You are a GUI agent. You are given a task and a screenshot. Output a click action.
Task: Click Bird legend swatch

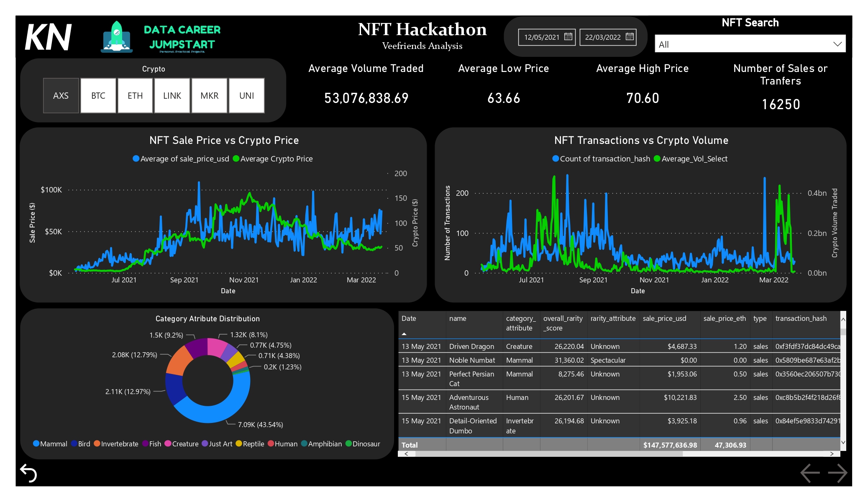pos(74,443)
